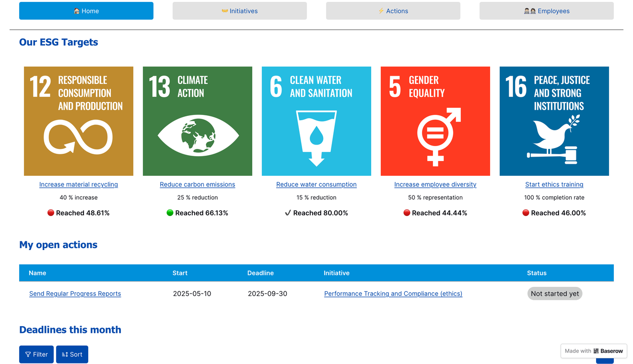This screenshot has height=364, width=633.
Task: Open the Send Regular Progress Reports action
Action: (x=75, y=294)
